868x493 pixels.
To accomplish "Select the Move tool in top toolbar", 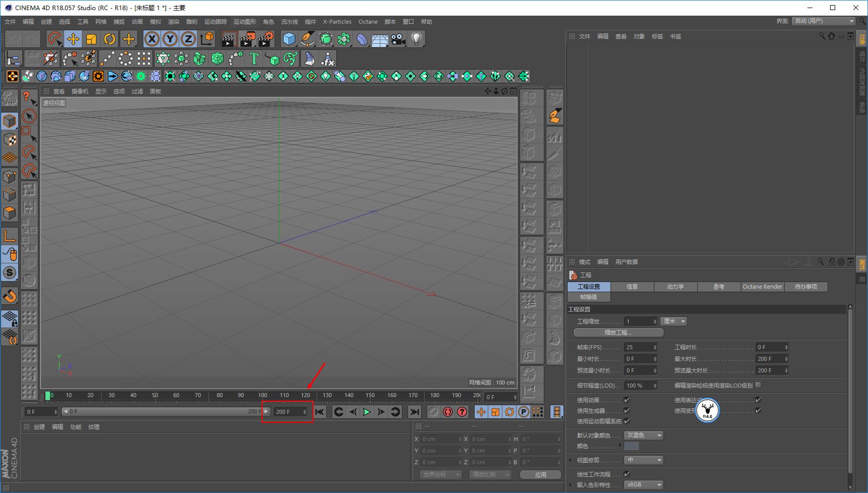I will click(x=73, y=39).
